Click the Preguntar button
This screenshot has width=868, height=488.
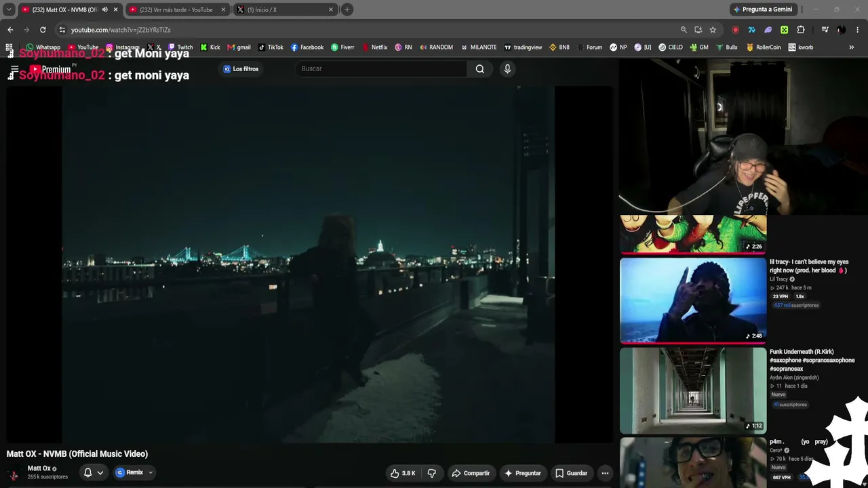pos(522,473)
